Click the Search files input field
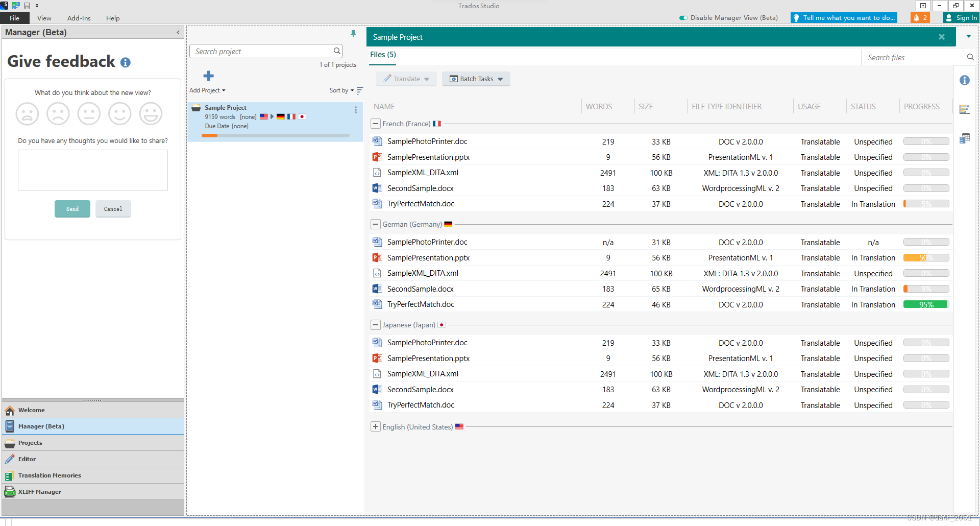This screenshot has width=980, height=526. pos(914,57)
